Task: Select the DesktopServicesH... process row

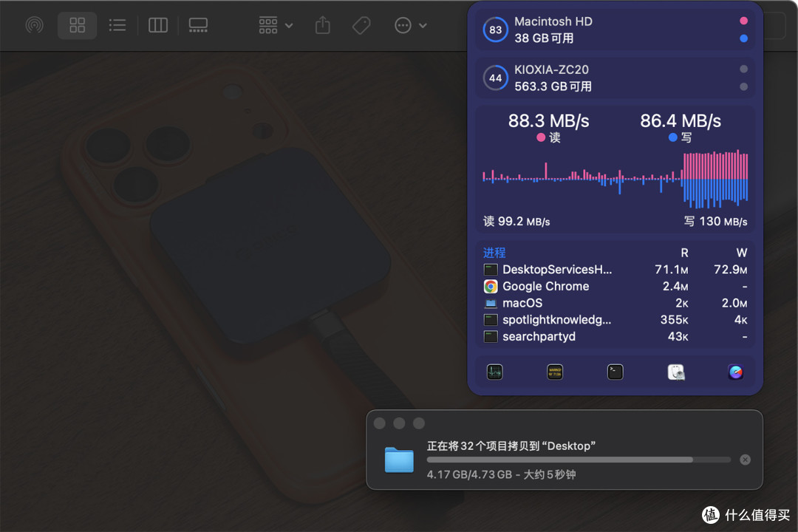Action: [x=615, y=269]
